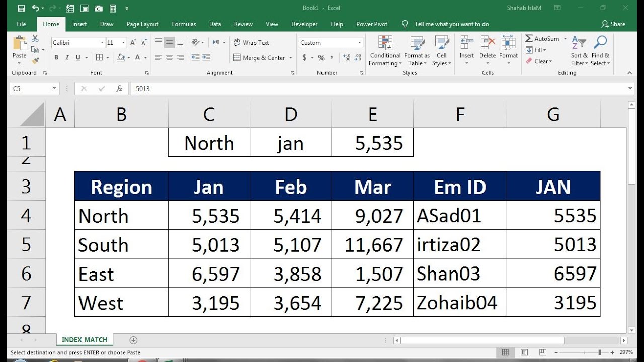The width and height of the screenshot is (644, 362).
Task: Increase the indent of cell contents
Action: 207,58
